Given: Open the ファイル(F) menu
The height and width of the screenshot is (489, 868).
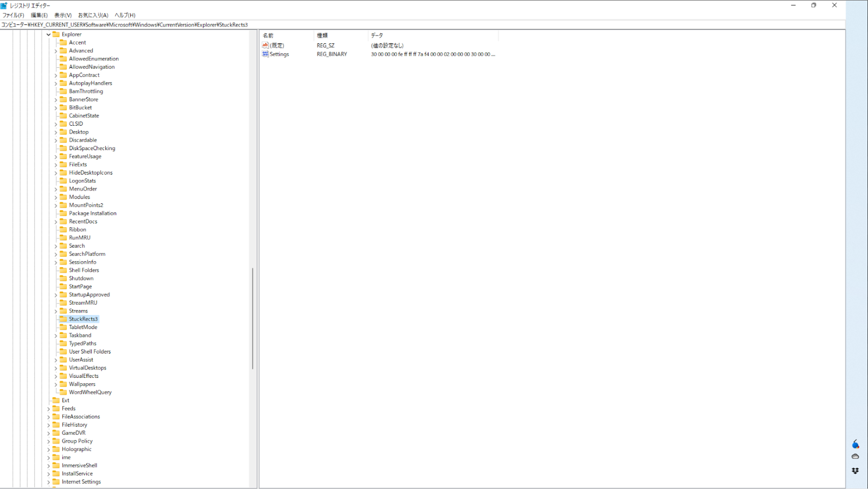Looking at the screenshot, I should pos(14,15).
